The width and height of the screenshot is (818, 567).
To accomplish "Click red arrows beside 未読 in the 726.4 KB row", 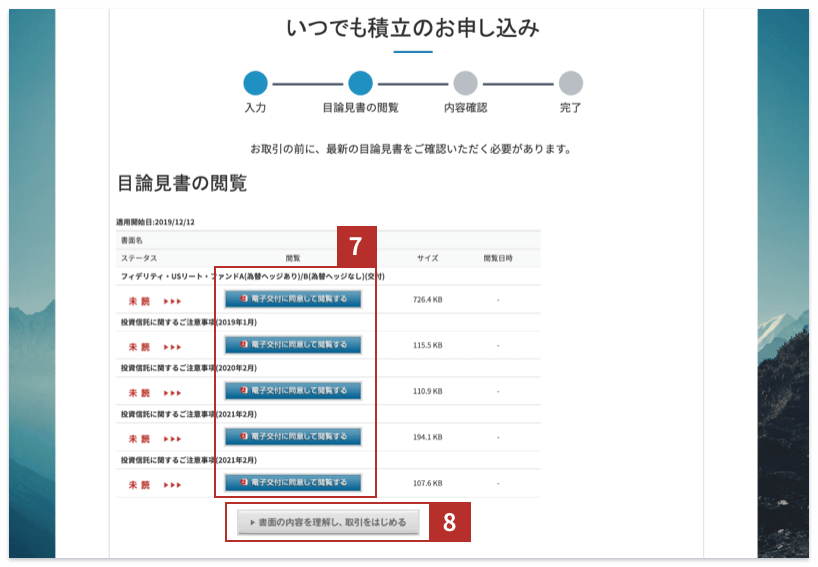I will 172,301.
